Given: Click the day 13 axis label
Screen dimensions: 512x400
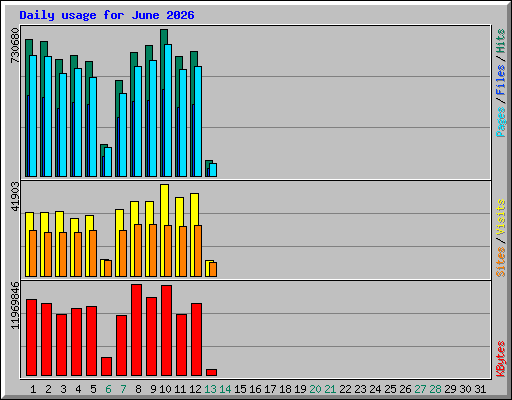Looking at the screenshot, I should [x=210, y=389].
